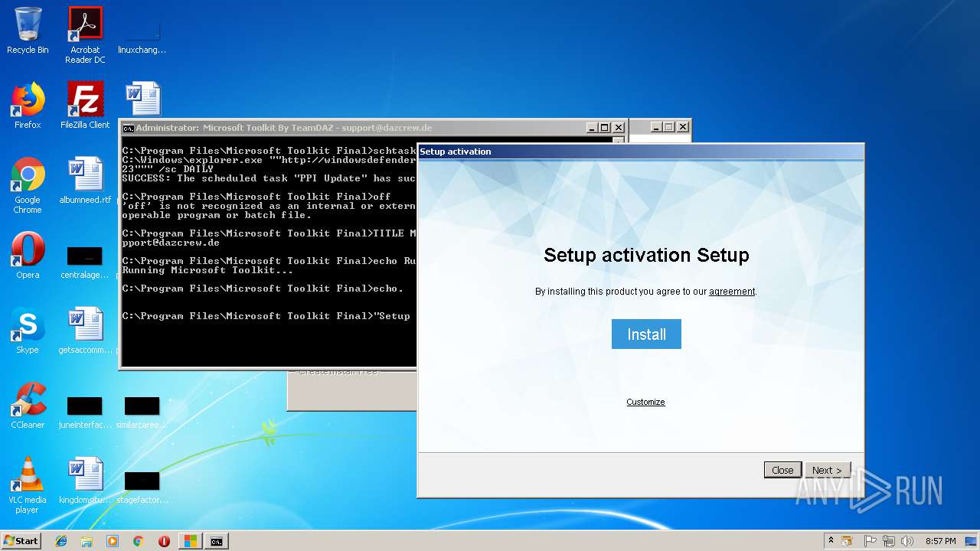Open VLC media player shortcut
Image resolution: width=980 pixels, height=551 pixels.
28,485
